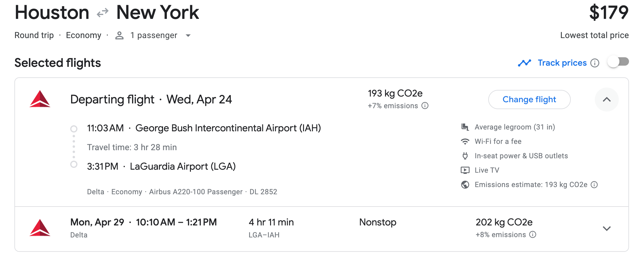Click the +8% emissions info icon

point(533,234)
